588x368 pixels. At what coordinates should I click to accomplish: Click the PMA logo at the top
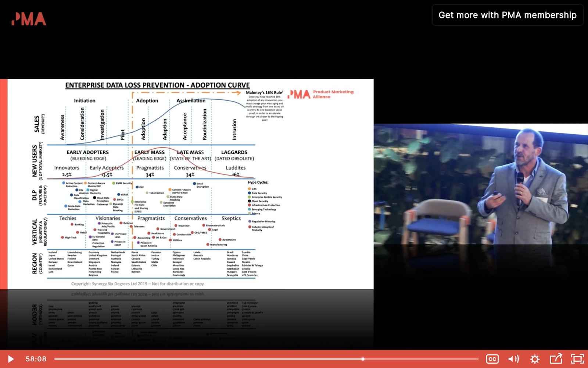(29, 19)
